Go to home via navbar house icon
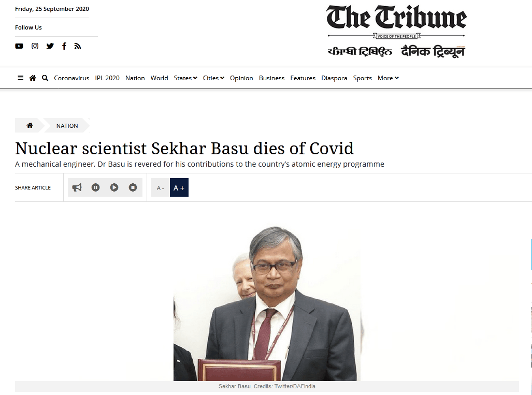The image size is (532, 395). pos(33,78)
